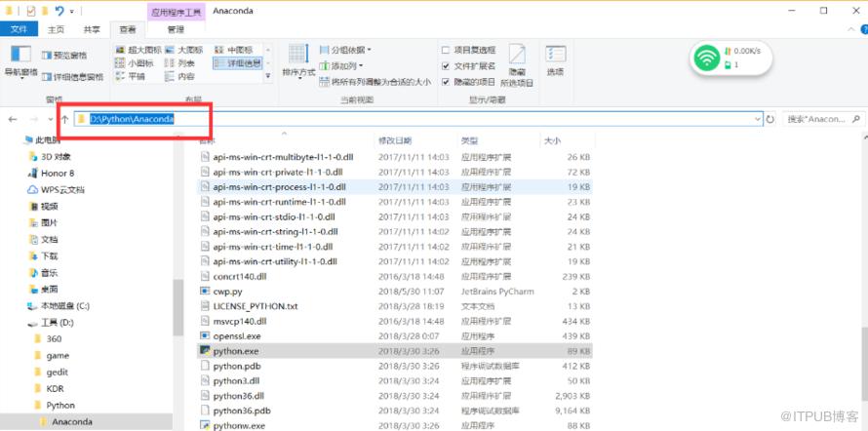Collapse the ribbon with chevron
Viewport: 868px width, 431px height.
pyautogui.click(x=852, y=29)
